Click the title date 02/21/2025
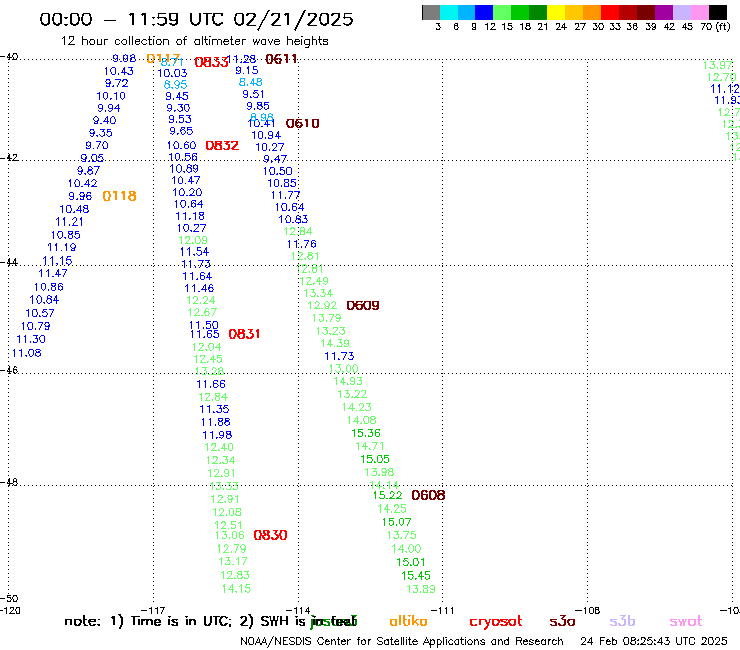This screenshot has height=650, width=740. pos(293,20)
